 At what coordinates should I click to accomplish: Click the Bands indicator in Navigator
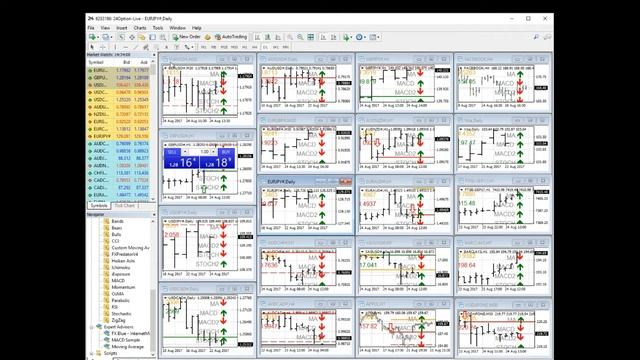(x=117, y=221)
